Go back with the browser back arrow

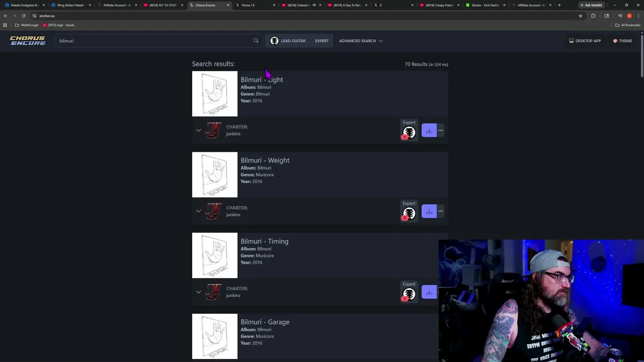(x=6, y=16)
